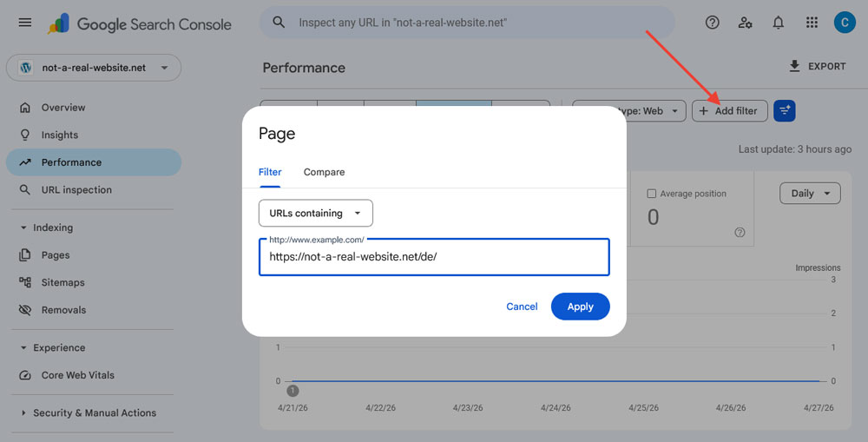The width and height of the screenshot is (868, 442).
Task: Click the Average position help icon
Action: [x=740, y=232]
